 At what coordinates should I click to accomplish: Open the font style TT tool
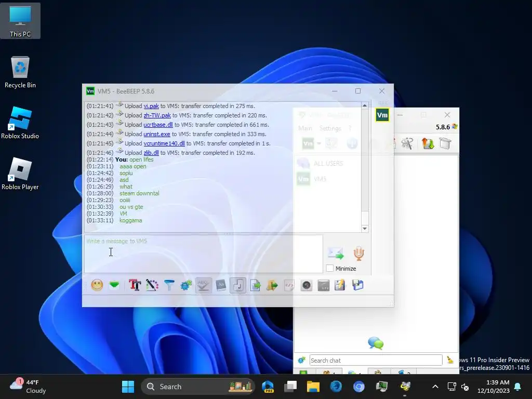click(x=135, y=285)
